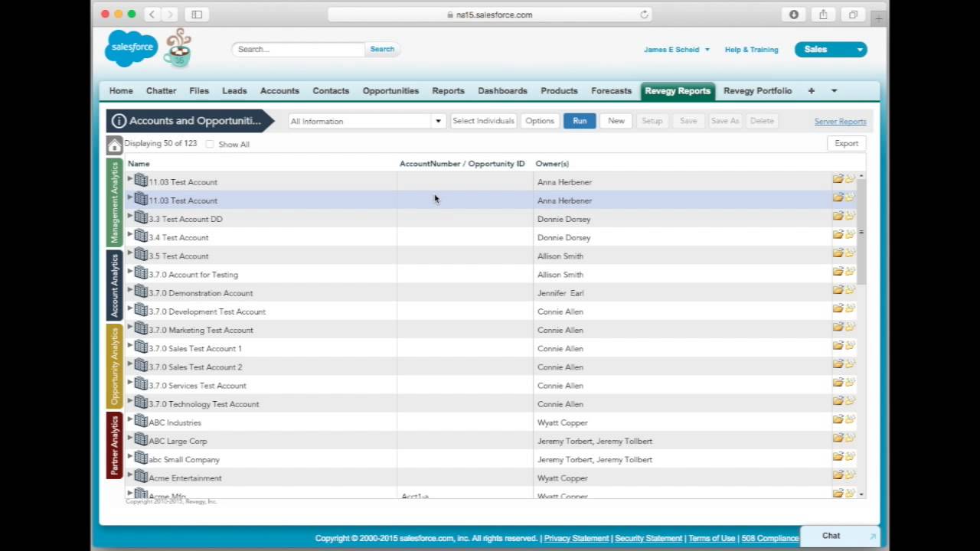Toggle the Safari sidebar button
The height and width of the screenshot is (551, 980).
coord(197,15)
